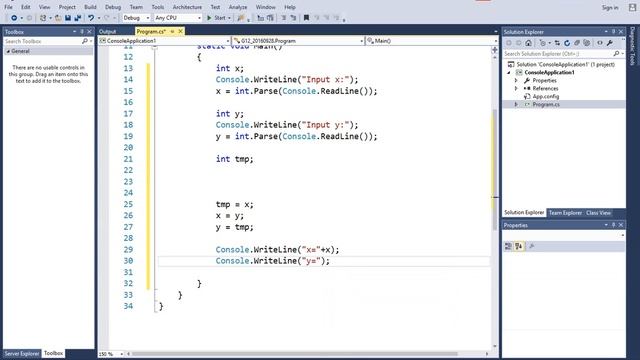
Task: Open the Analyze menu
Action: 238,7
